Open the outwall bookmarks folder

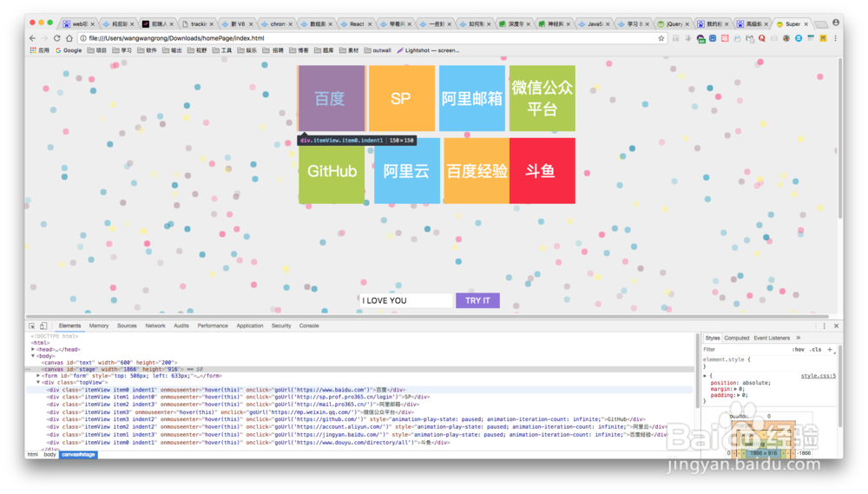point(378,50)
